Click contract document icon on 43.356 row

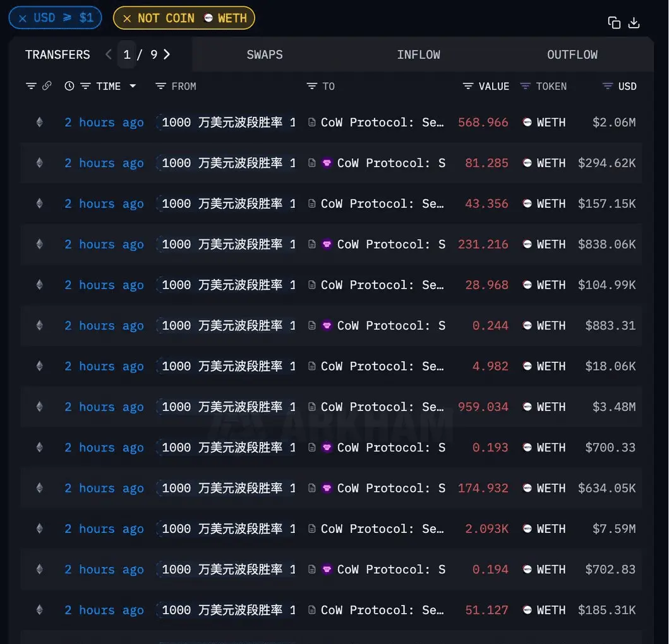(x=312, y=203)
